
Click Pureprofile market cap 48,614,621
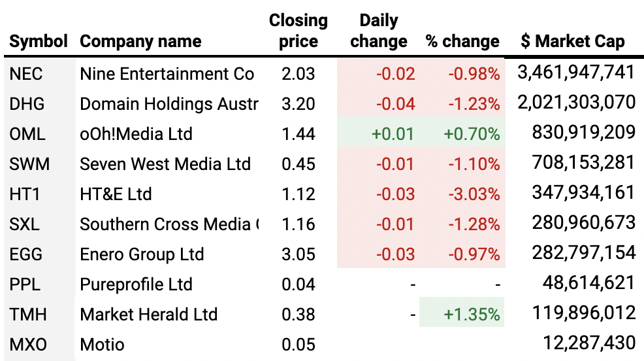(x=588, y=283)
